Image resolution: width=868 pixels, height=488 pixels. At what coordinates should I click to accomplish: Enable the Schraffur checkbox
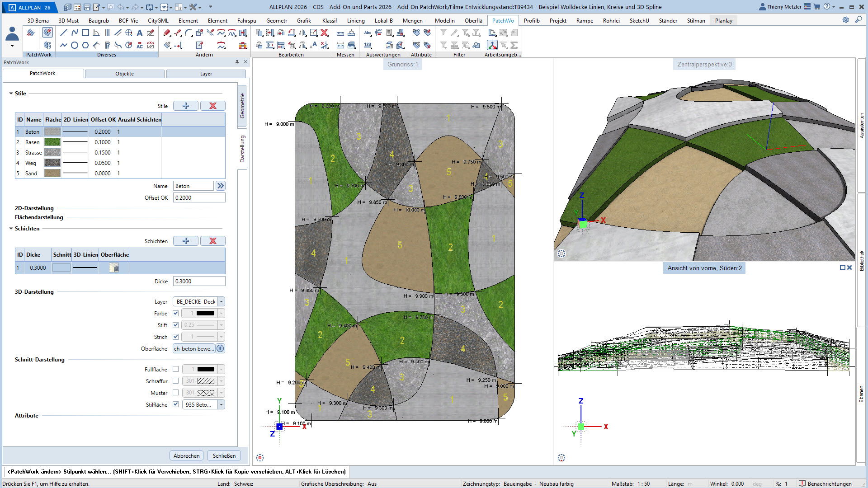(176, 381)
